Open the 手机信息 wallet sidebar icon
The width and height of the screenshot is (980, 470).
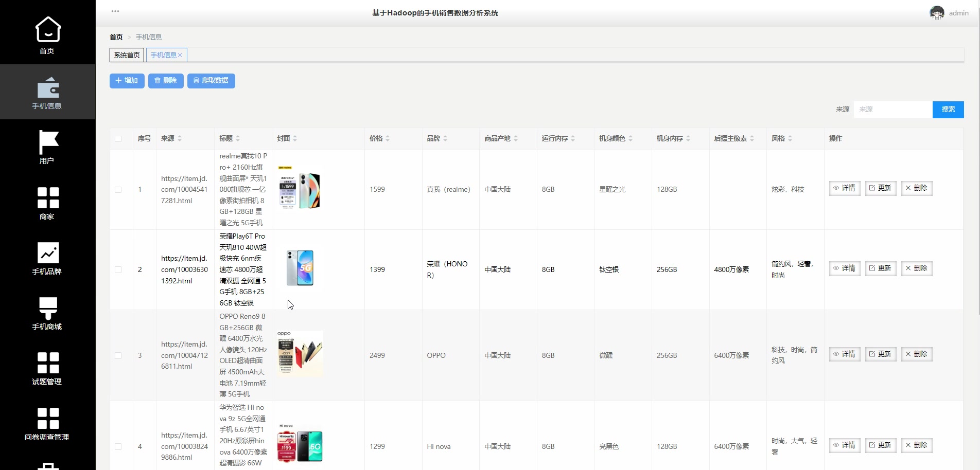pyautogui.click(x=48, y=87)
